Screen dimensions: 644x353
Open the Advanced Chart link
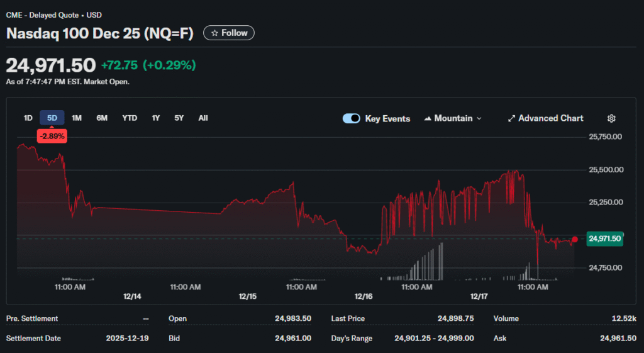click(550, 118)
